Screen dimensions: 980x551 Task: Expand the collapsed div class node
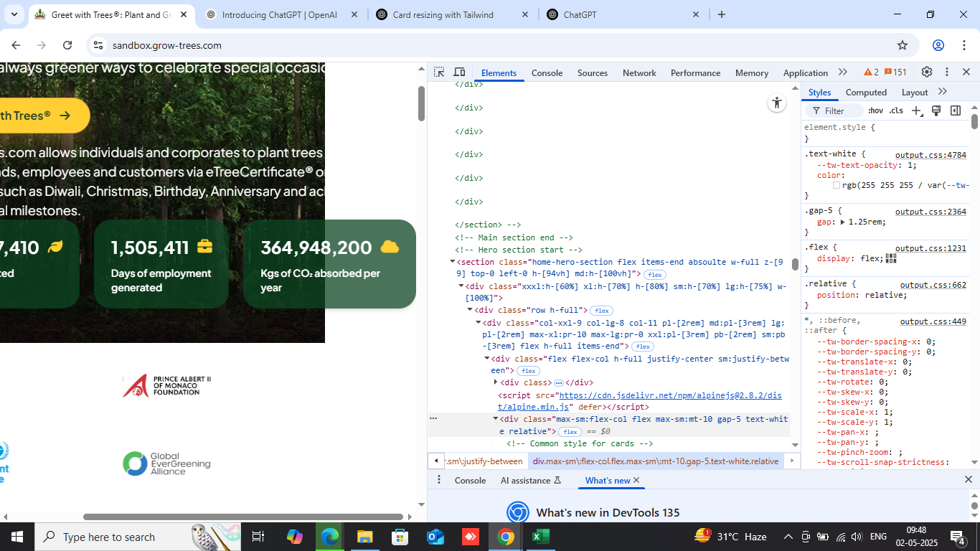[496, 382]
